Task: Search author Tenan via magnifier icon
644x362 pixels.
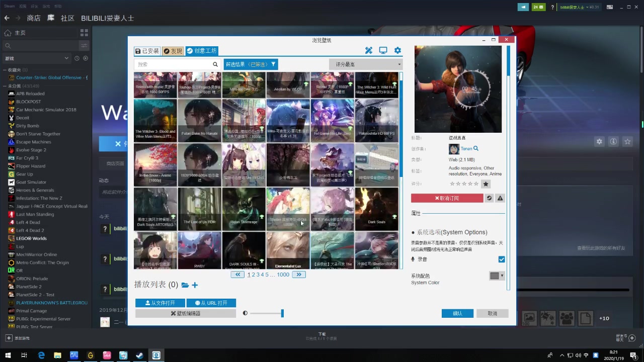Action: 476,149
